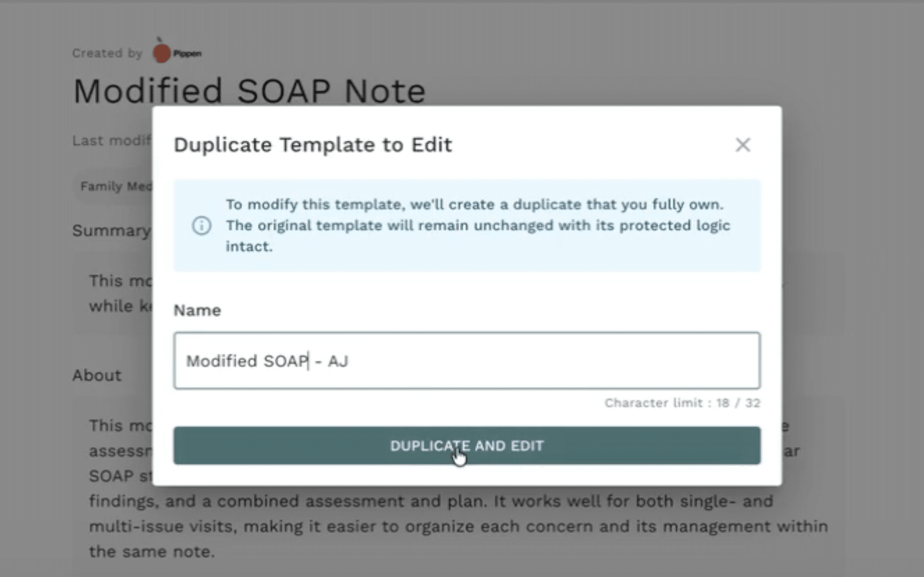
Task: Click 'protected logic' text in info banner
Action: [x=675, y=225]
